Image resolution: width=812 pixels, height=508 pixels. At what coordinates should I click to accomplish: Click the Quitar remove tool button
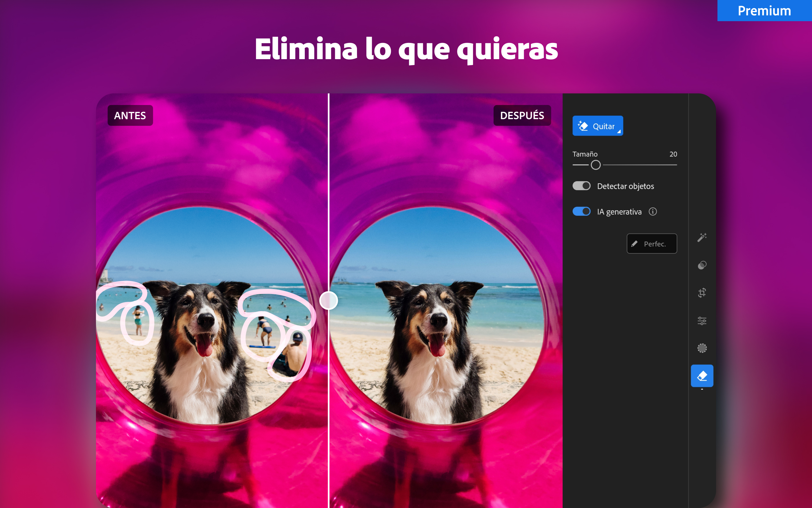(x=598, y=126)
